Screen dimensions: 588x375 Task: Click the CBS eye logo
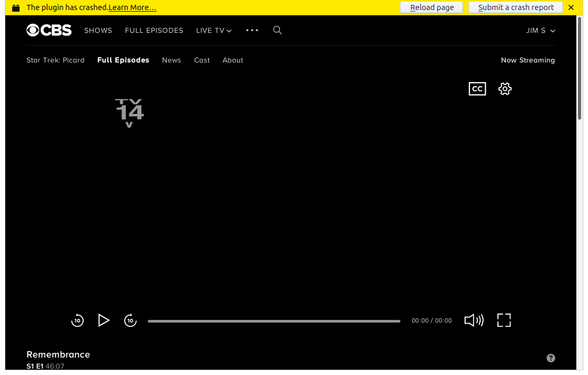point(49,30)
